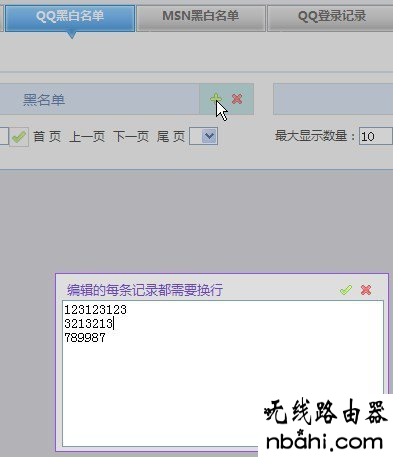
Task: Click inside the record editing text area
Action: (223, 373)
